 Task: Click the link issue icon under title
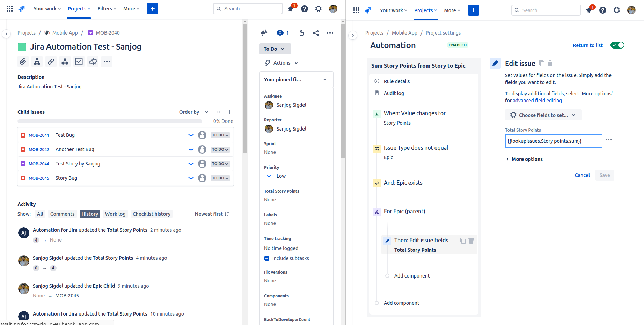[51, 62]
